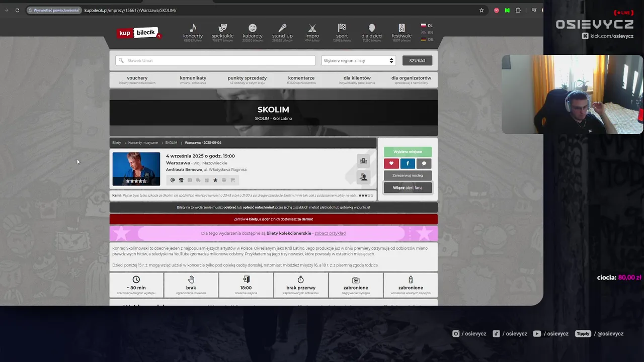Click the zabronione recording camera tile

pyautogui.click(x=356, y=285)
